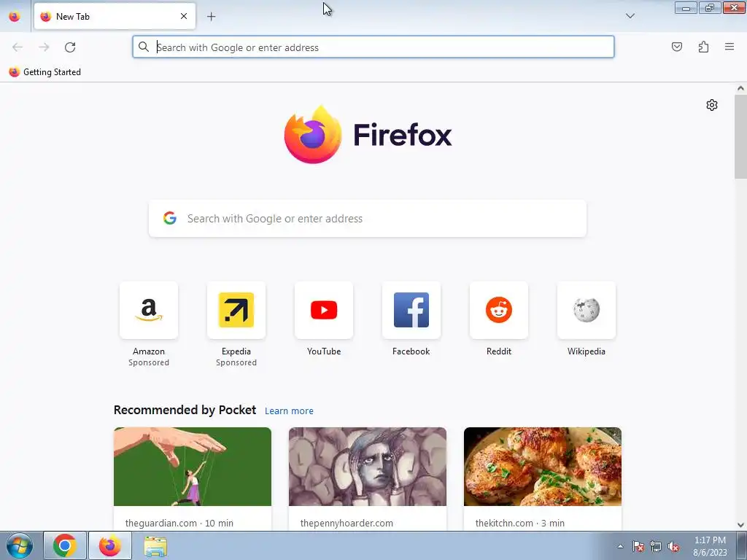
Task: Focus the address bar field
Action: click(x=373, y=47)
